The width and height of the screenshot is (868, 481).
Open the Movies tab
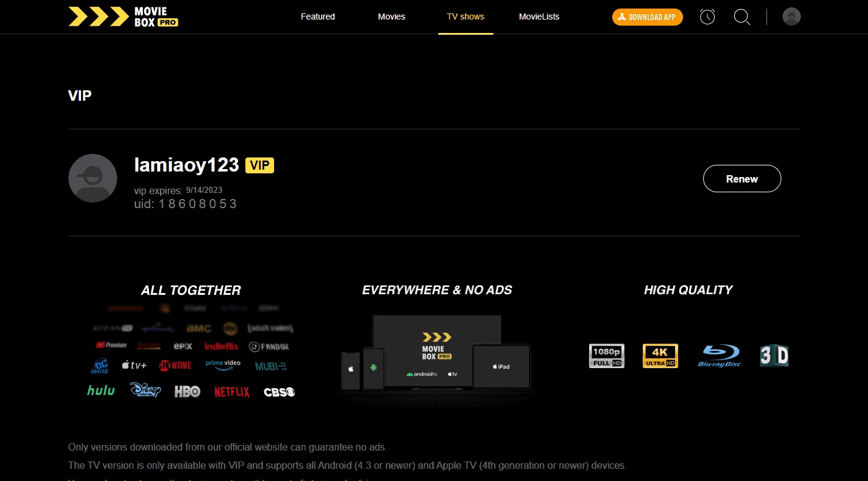tap(391, 16)
